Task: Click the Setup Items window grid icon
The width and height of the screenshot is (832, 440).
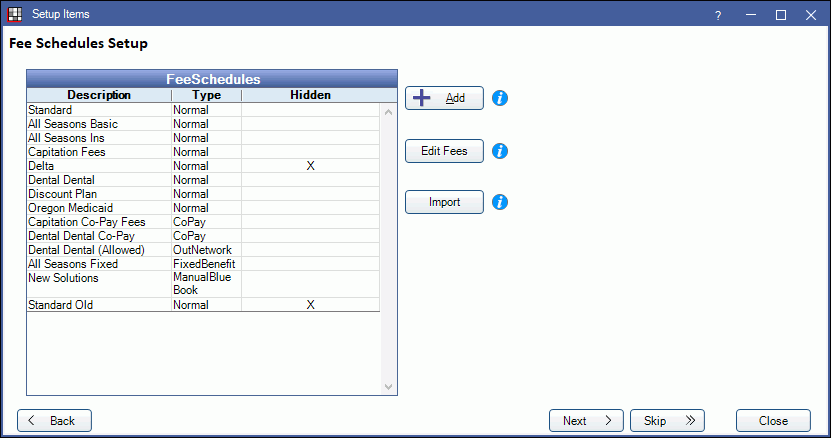Action: [15, 15]
